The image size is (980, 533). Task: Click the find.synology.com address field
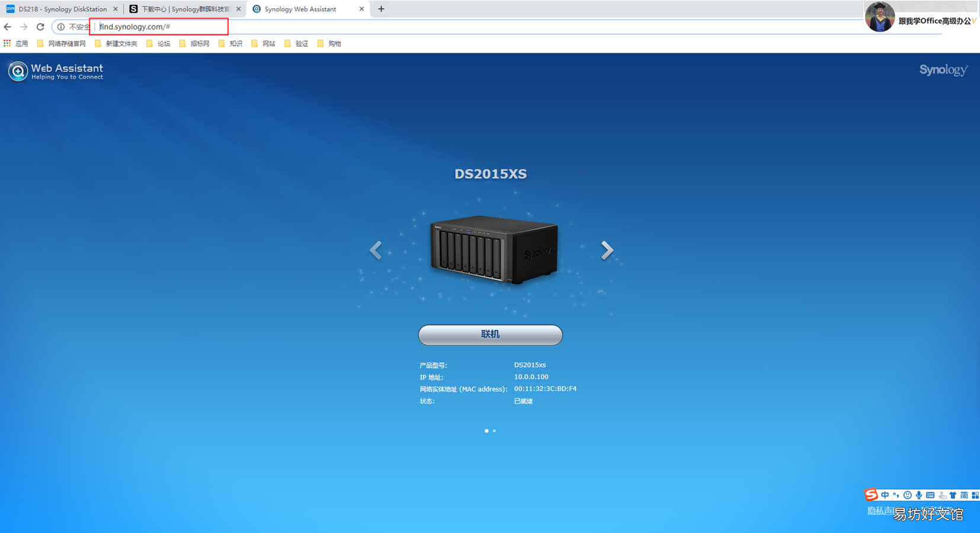pos(159,27)
